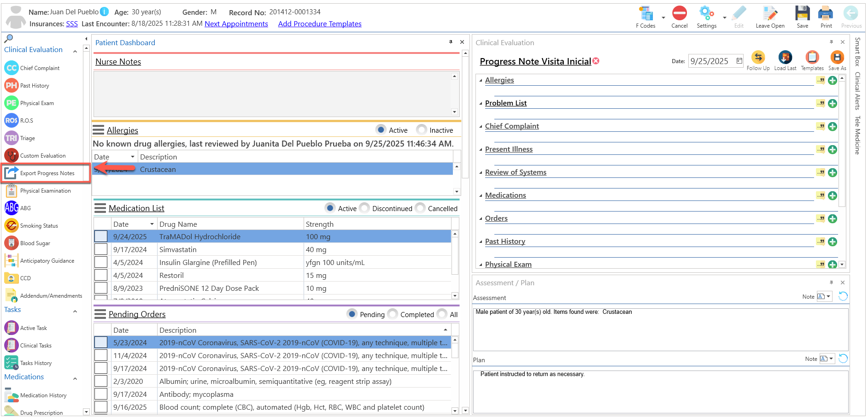868x418 pixels.
Task: Collapse the Tasks sidebar section
Action: point(75,311)
